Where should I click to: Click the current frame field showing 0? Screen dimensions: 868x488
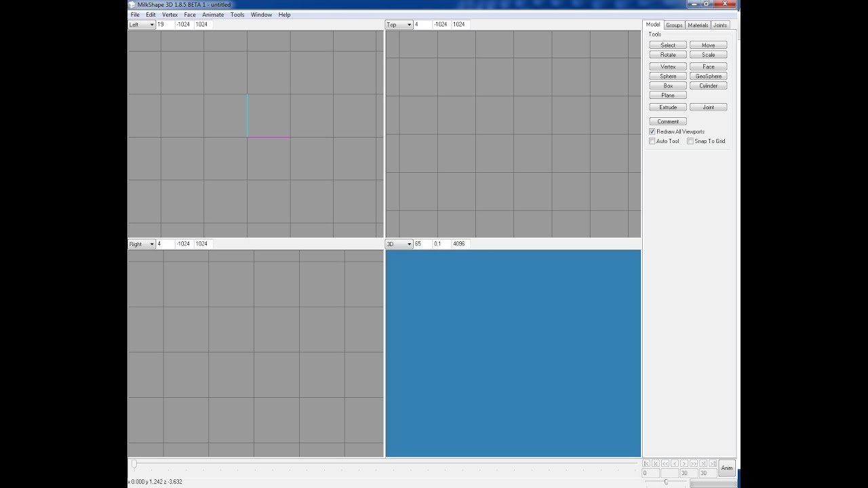[650, 473]
